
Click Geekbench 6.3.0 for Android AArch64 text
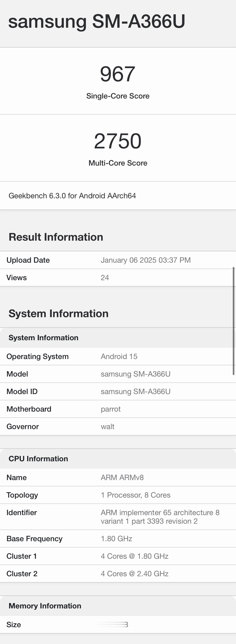pos(72,196)
